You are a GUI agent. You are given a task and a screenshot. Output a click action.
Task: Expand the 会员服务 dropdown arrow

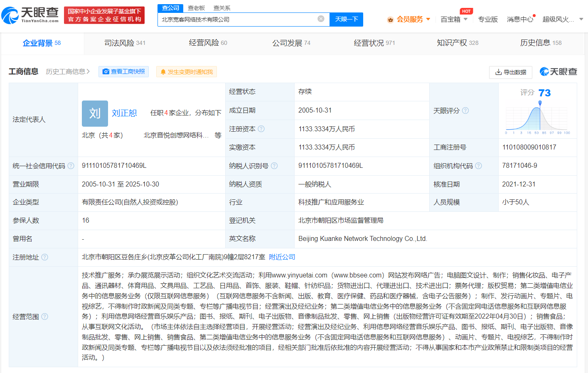(428, 19)
